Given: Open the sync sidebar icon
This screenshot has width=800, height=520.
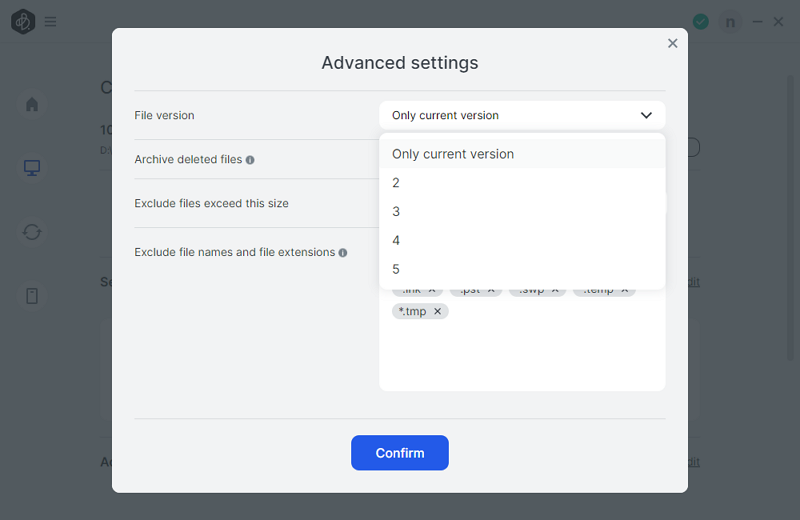Looking at the screenshot, I should pyautogui.click(x=32, y=232).
